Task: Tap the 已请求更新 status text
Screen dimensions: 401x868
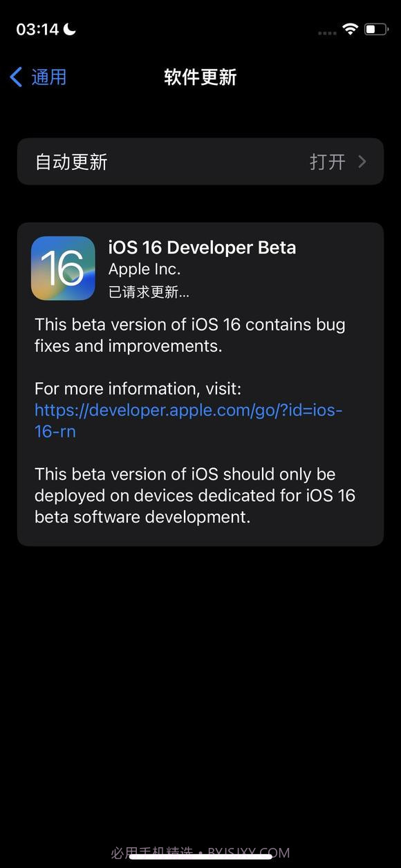Action: coord(149,292)
